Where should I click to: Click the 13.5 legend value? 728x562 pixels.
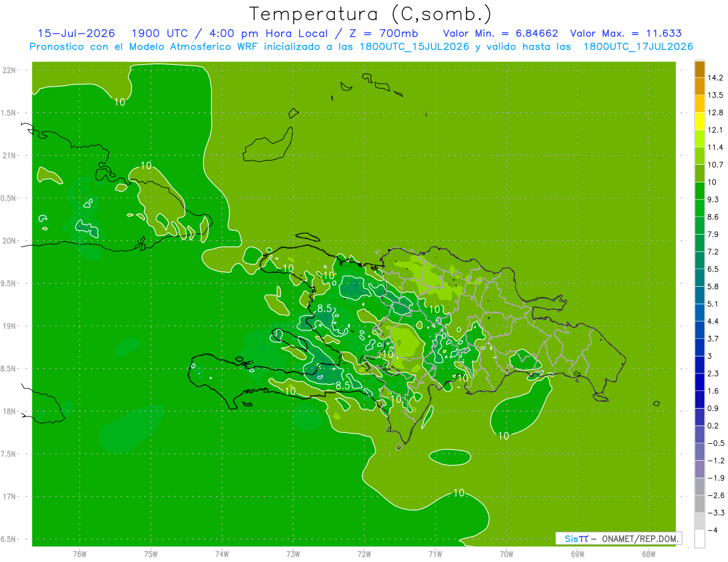[x=715, y=95]
